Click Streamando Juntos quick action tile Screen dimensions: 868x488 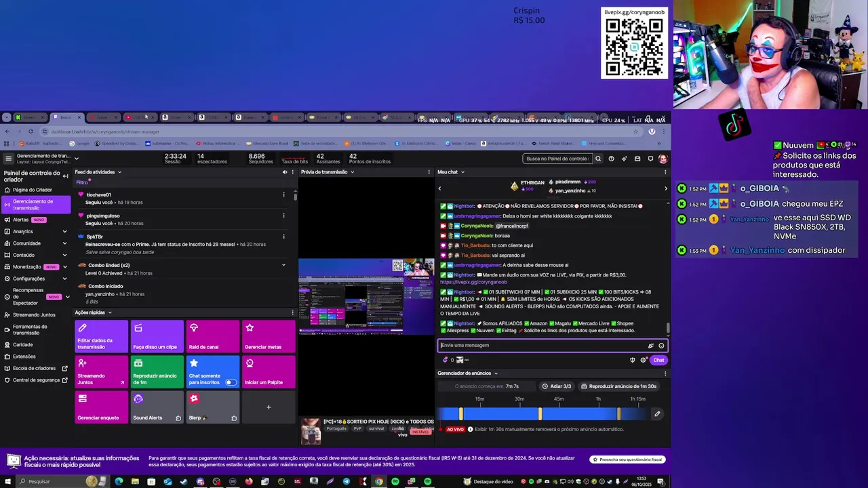click(x=101, y=372)
